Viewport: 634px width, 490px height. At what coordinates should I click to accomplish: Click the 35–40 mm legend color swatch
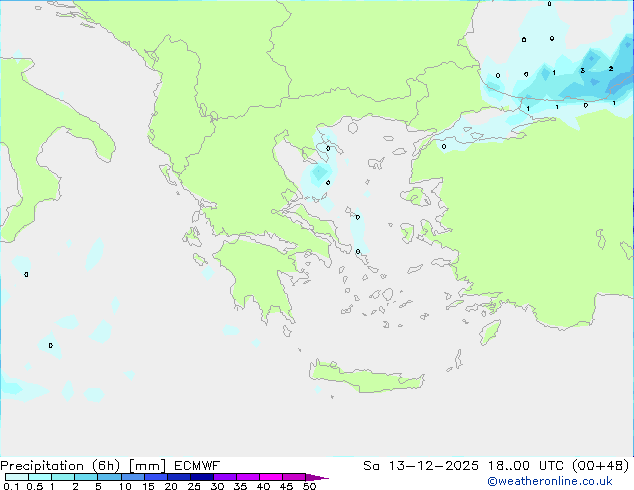point(247,477)
